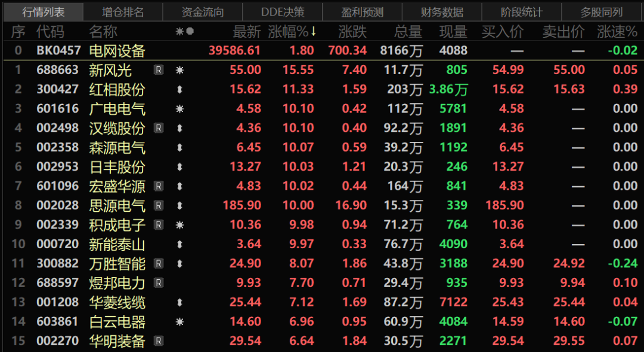The image size is (644, 352).
Task: Switch to the 行情列表 tab
Action: coord(43,12)
